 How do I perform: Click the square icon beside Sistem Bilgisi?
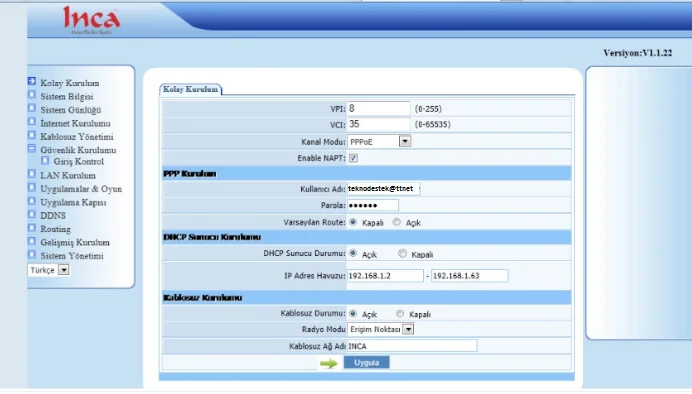tap(32, 94)
